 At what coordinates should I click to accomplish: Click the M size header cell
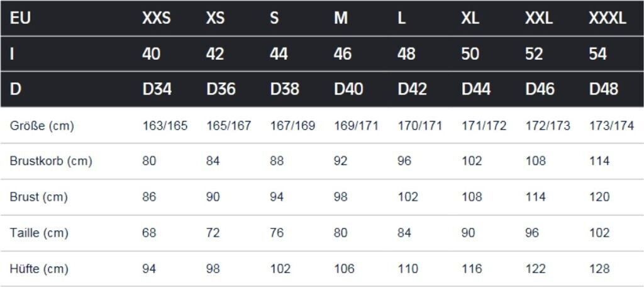[x=341, y=18]
